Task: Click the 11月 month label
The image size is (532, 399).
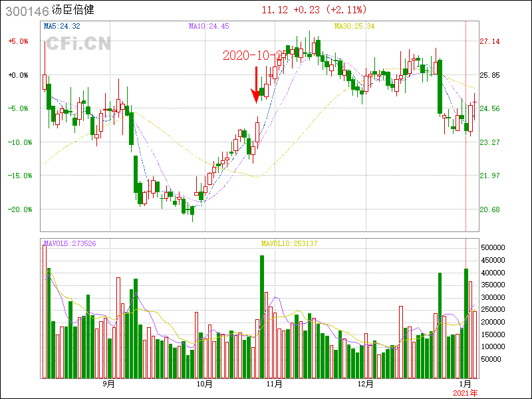Action: pyautogui.click(x=274, y=384)
